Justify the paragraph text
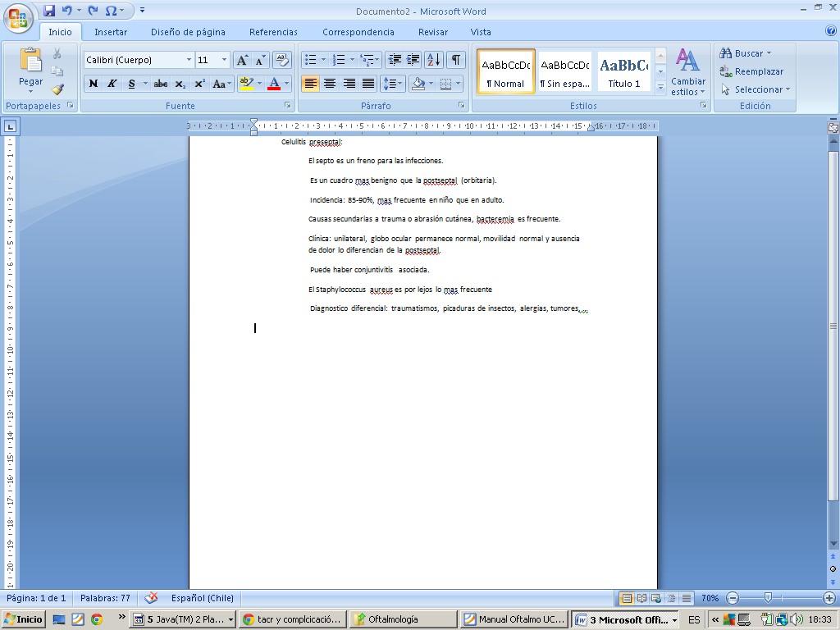Image resolution: width=840 pixels, height=630 pixels. [x=368, y=84]
